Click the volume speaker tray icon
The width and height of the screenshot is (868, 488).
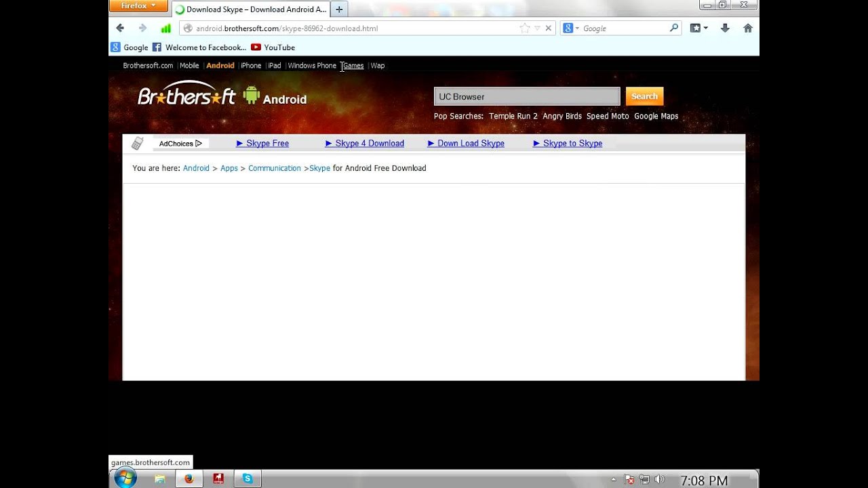659,480
